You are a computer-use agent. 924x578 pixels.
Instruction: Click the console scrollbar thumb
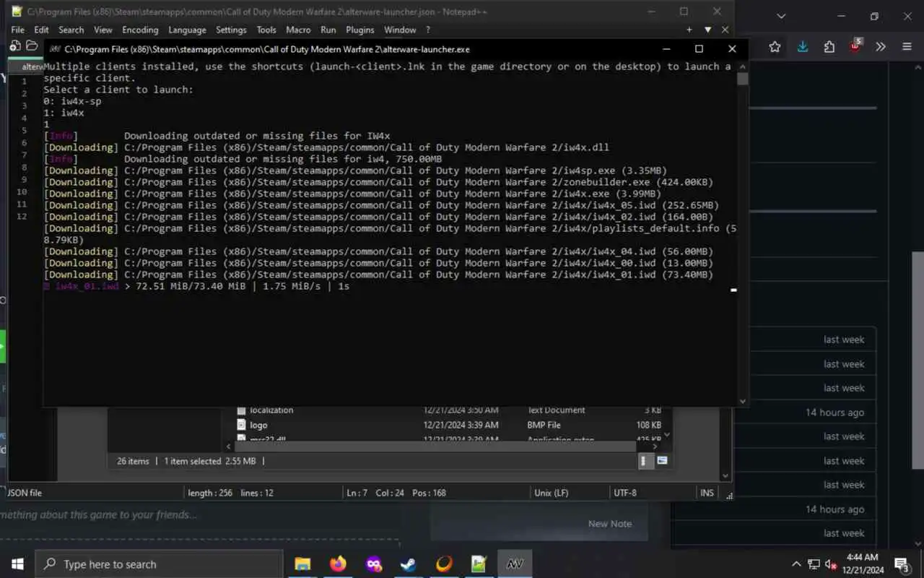click(743, 79)
